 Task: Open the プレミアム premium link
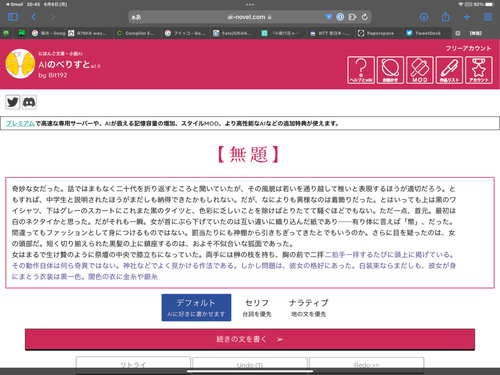pos(20,123)
